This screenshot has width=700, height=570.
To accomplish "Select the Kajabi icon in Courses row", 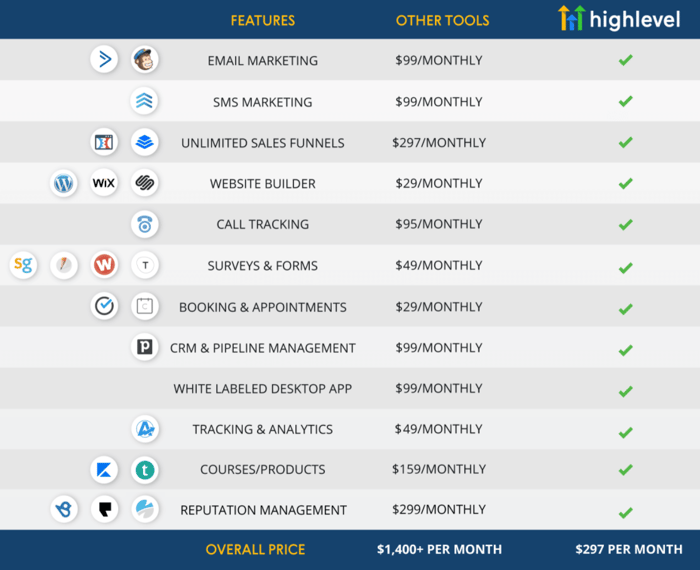I will [x=104, y=470].
